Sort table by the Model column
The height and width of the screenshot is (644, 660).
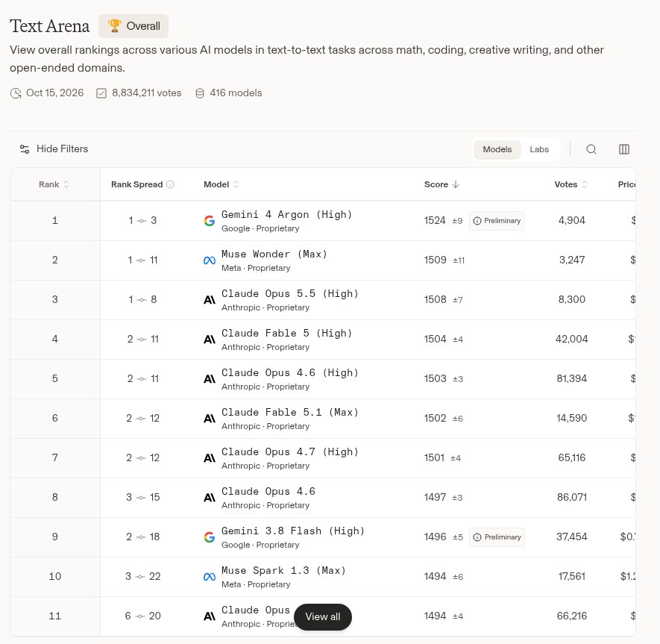(x=221, y=184)
